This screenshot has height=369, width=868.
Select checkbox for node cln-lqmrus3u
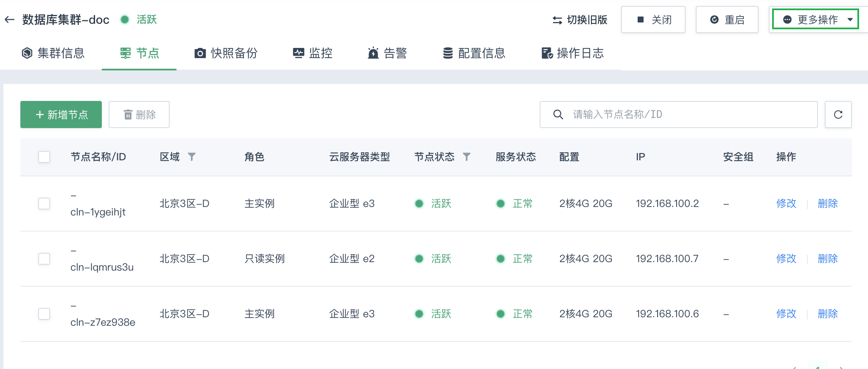tap(44, 259)
